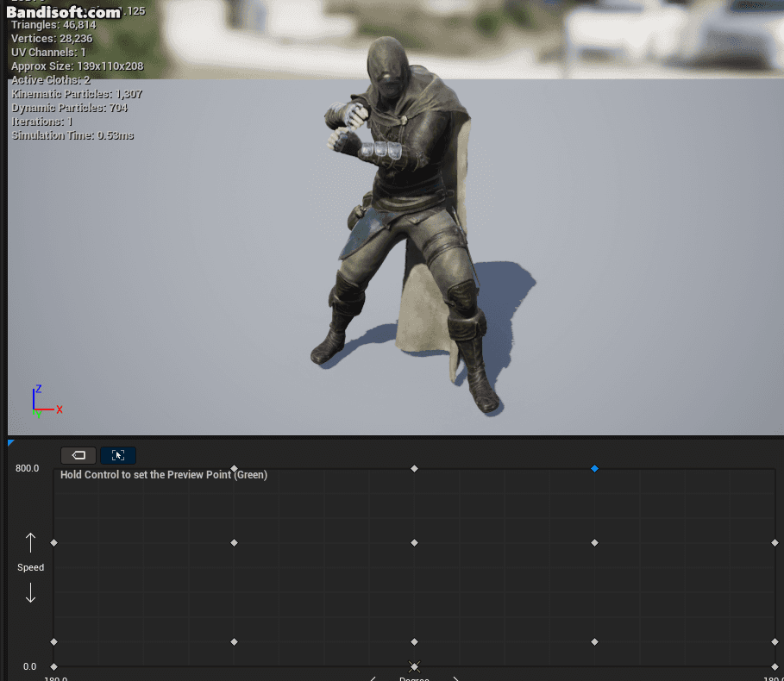The image size is (784, 681).
Task: Select sample directly below the blue point
Action: coord(594,542)
